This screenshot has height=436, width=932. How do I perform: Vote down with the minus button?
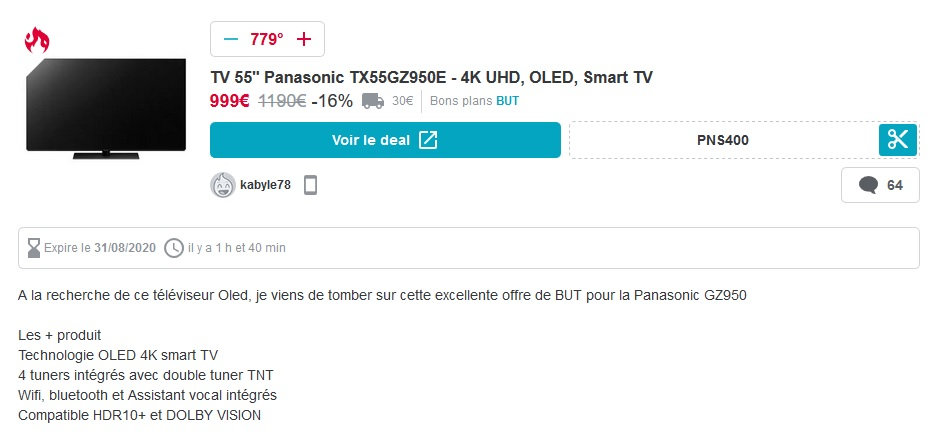tap(231, 40)
